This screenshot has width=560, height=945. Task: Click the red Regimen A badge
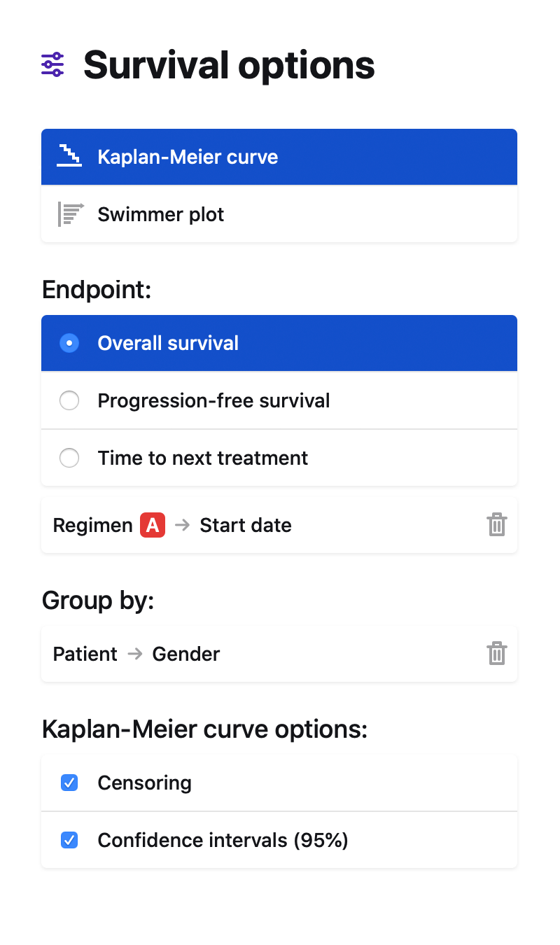coord(153,525)
